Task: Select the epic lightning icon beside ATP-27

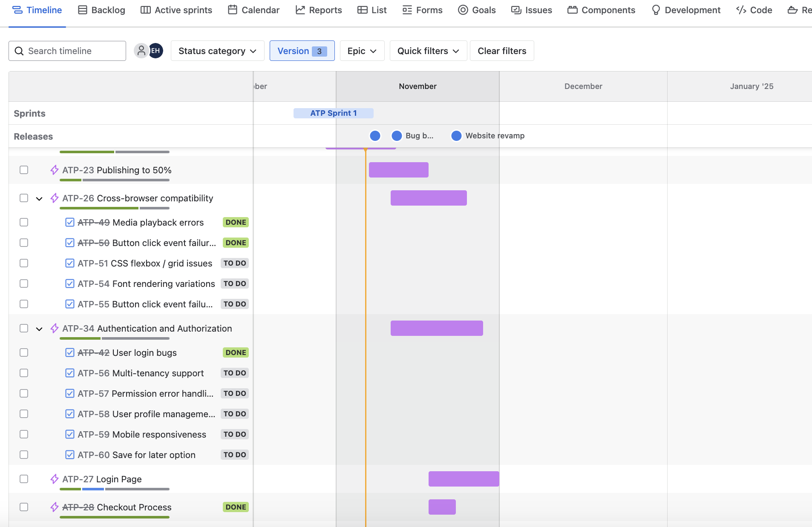Action: pyautogui.click(x=54, y=479)
